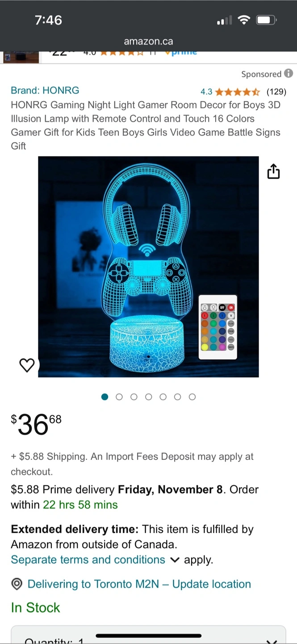The image size is (297, 644).
Task: View the 129 customer reviews
Action: click(x=276, y=92)
